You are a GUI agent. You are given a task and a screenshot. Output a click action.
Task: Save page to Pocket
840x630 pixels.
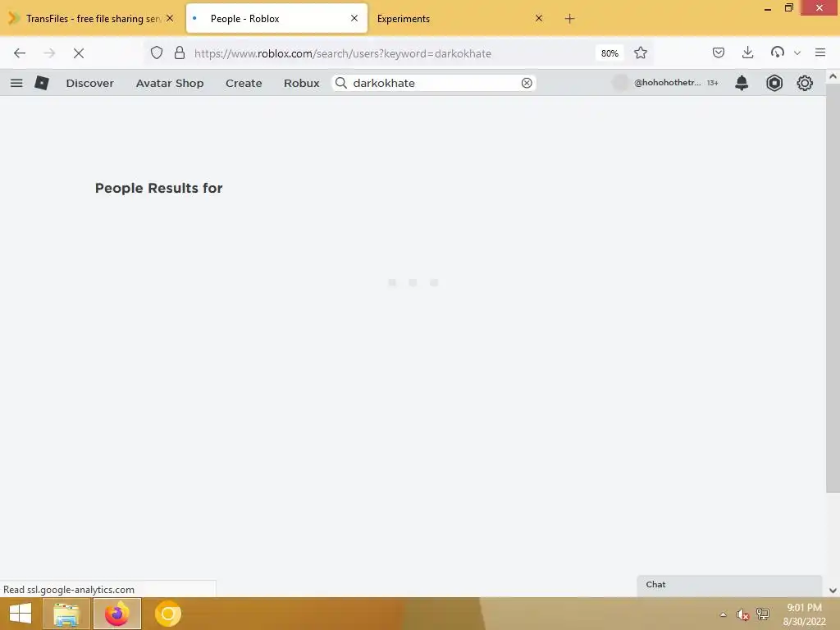719,52
